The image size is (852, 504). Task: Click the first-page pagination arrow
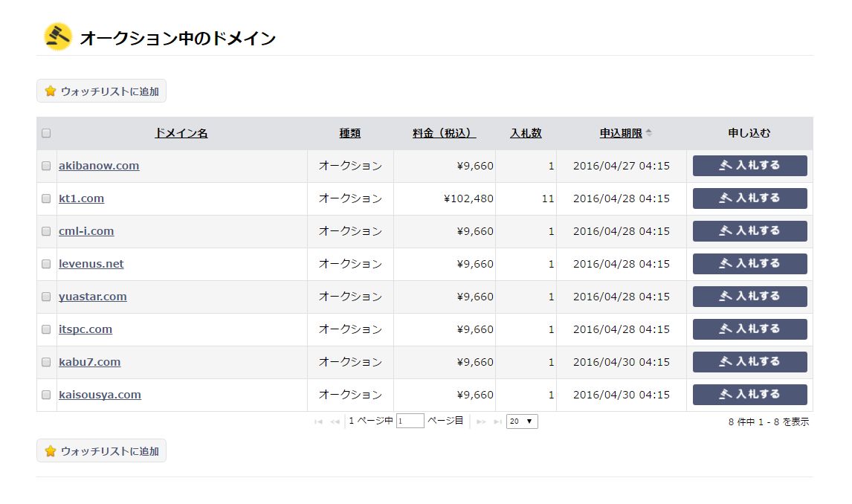tap(318, 421)
